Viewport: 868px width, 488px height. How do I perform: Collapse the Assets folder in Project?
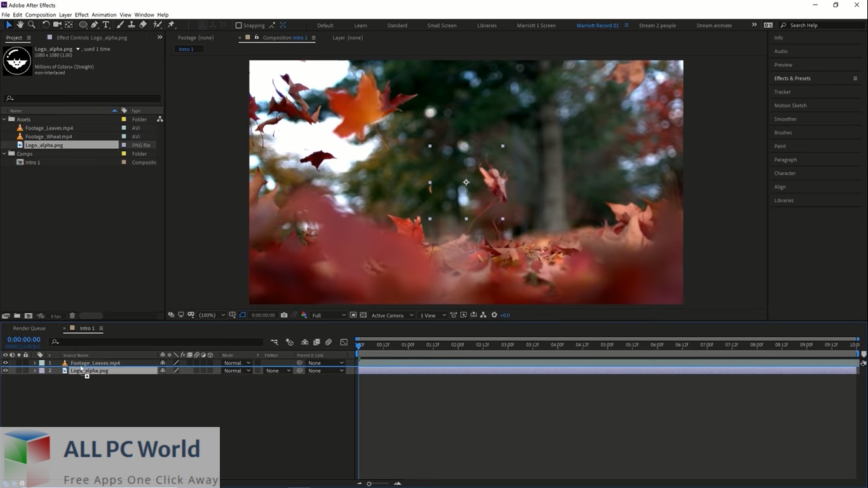point(4,119)
